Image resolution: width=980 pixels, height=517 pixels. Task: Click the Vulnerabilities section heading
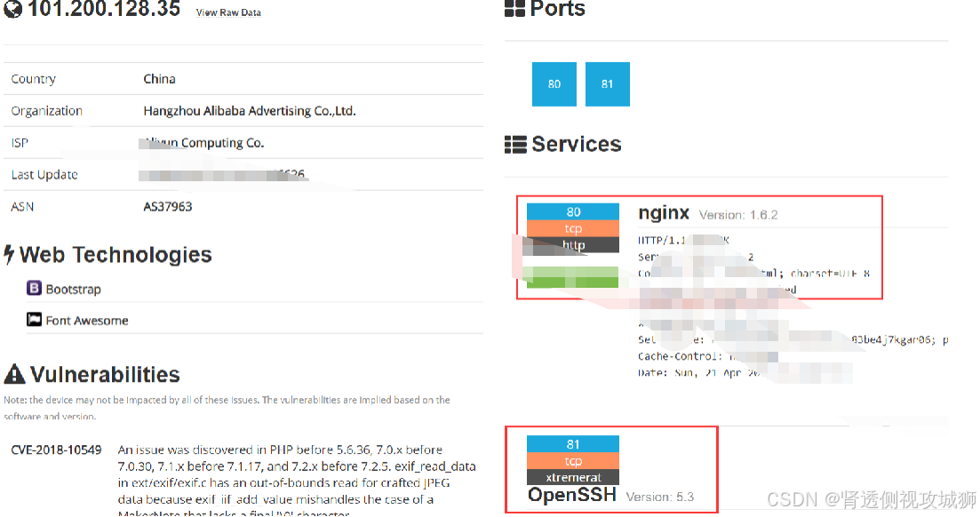[105, 374]
